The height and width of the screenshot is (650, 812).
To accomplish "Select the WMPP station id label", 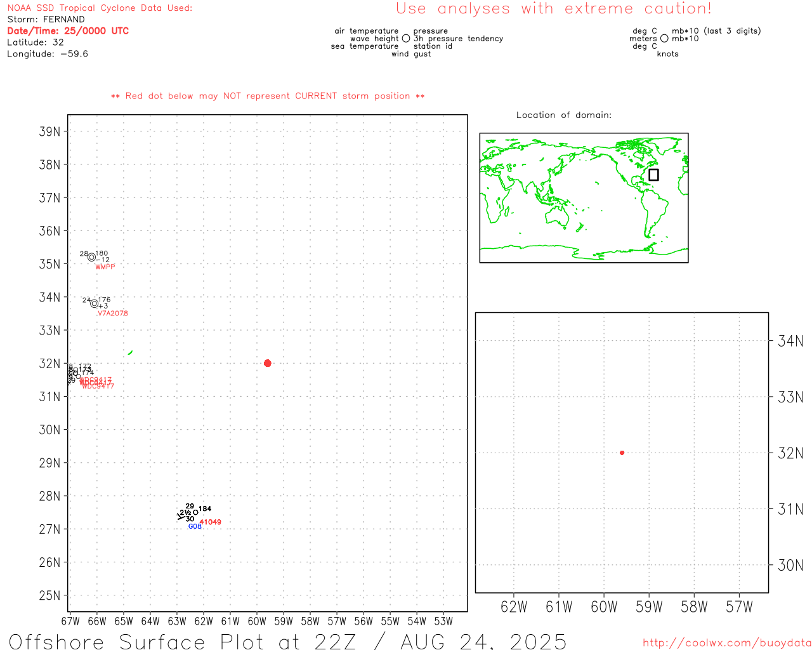I will pos(105,267).
